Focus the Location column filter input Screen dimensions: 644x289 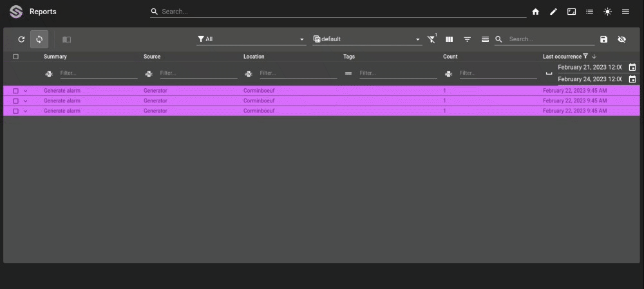(299, 73)
